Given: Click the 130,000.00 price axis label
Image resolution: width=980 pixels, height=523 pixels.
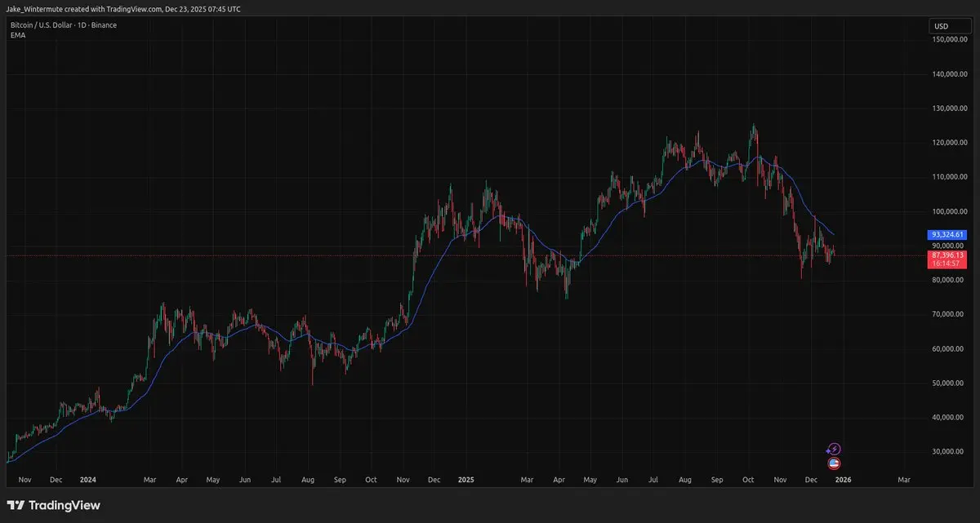Looking at the screenshot, I should pyautogui.click(x=951, y=109).
